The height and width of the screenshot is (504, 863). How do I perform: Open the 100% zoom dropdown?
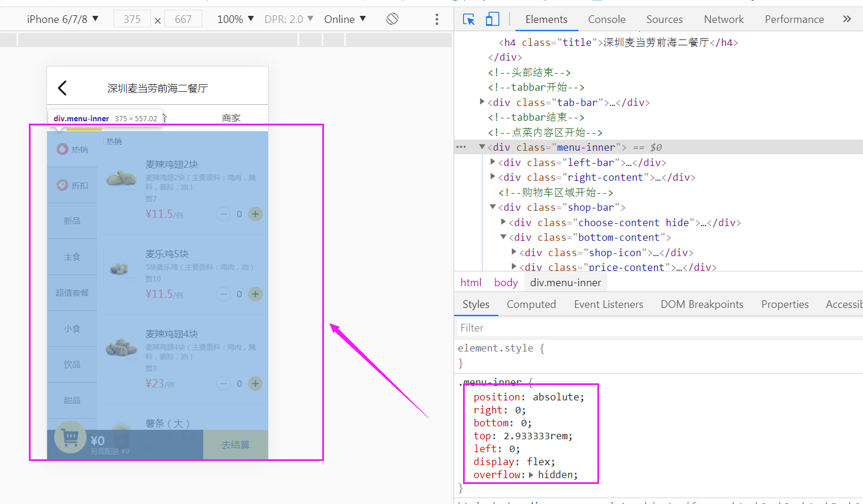(236, 19)
